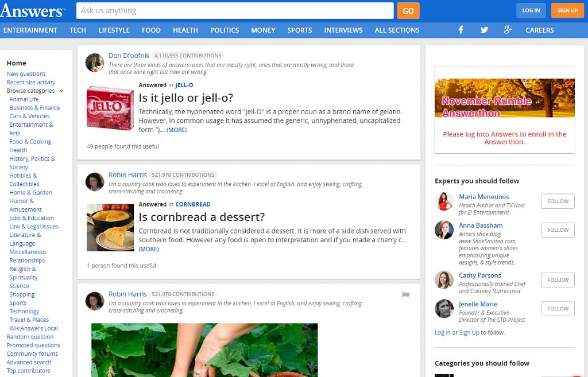Open question 'Is it jello or jell-o?'

pyautogui.click(x=185, y=98)
